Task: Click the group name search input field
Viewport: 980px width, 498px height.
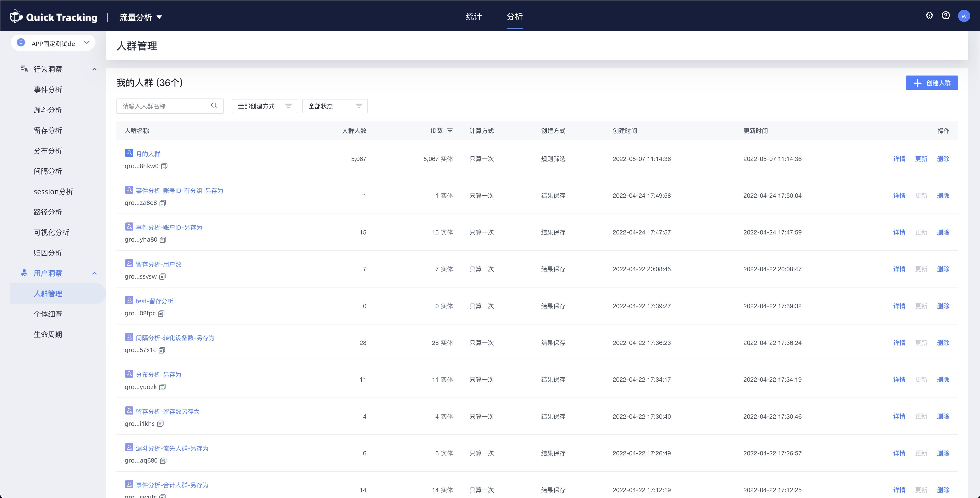Action: 164,106
